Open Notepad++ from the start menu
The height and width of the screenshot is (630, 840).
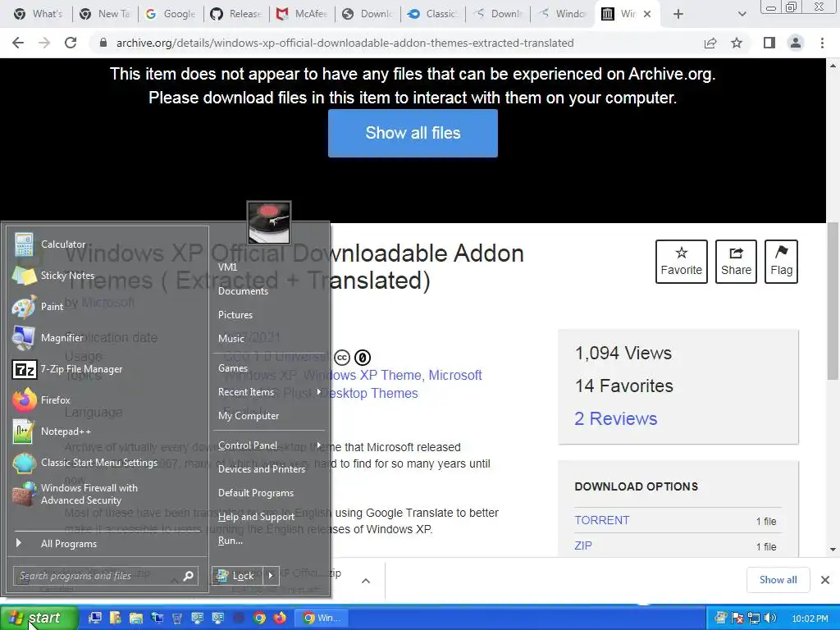click(x=107, y=431)
